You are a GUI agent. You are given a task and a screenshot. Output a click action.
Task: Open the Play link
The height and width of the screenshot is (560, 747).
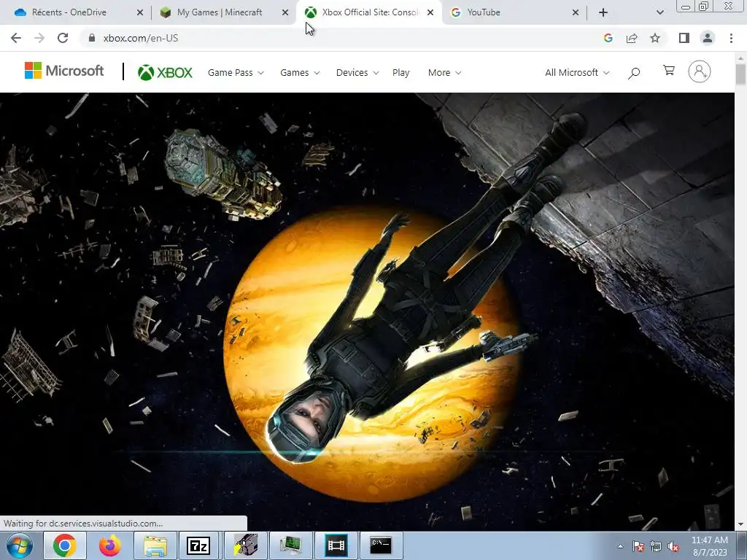(x=400, y=73)
